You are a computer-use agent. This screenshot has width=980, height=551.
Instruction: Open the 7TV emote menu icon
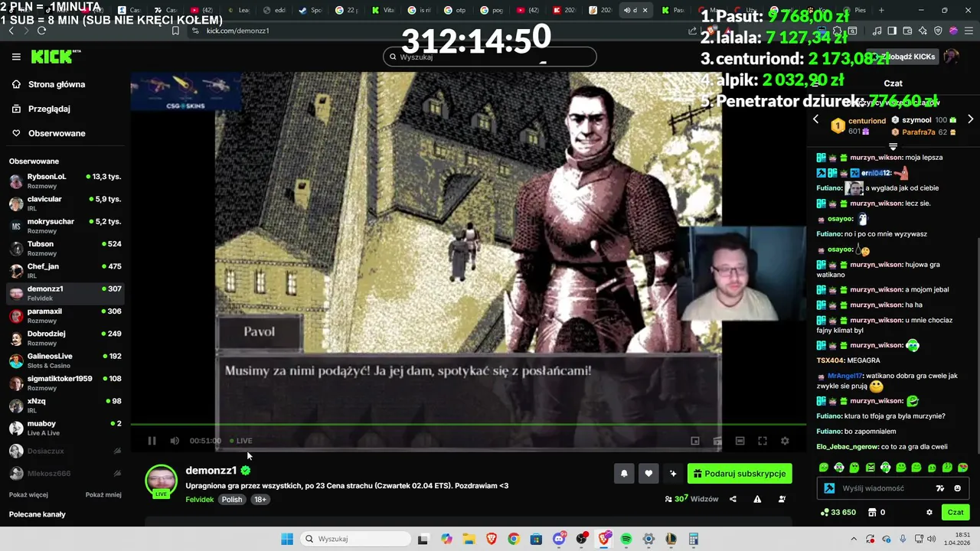(940, 488)
